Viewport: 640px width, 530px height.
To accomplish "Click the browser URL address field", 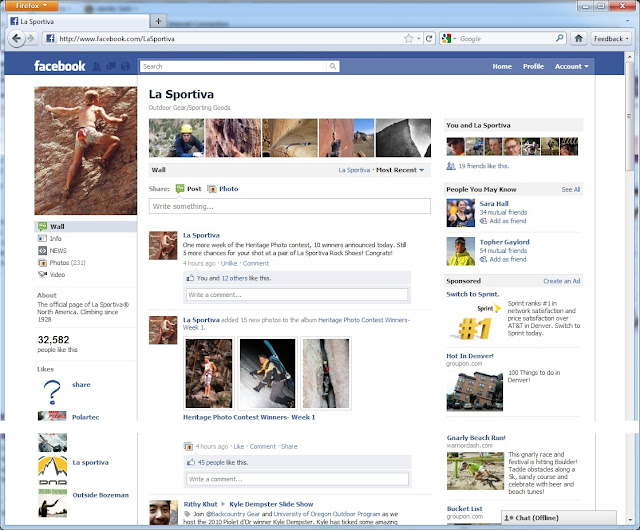I will click(x=229, y=39).
